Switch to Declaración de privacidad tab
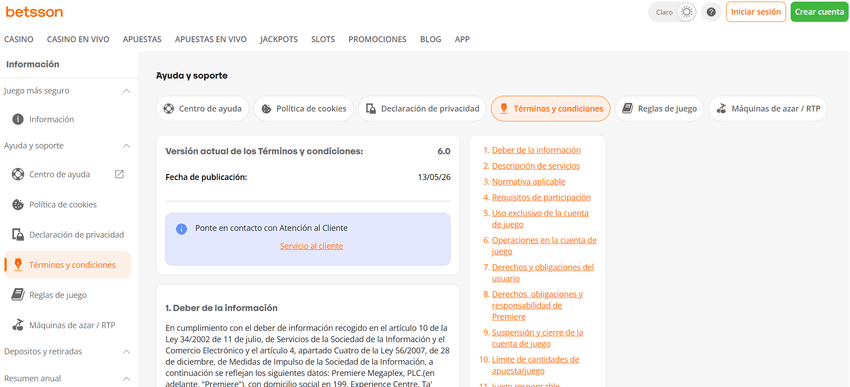This screenshot has width=850, height=387. 422,108
